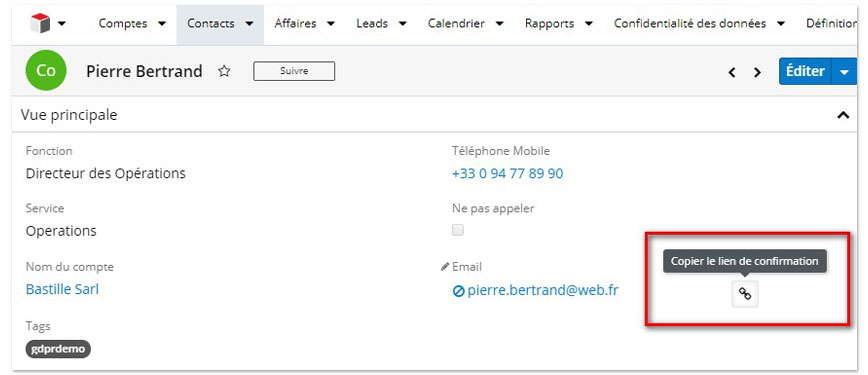Call mobile number +33 0 94 77 89 90
The width and height of the screenshot is (868, 375).
pyautogui.click(x=507, y=173)
